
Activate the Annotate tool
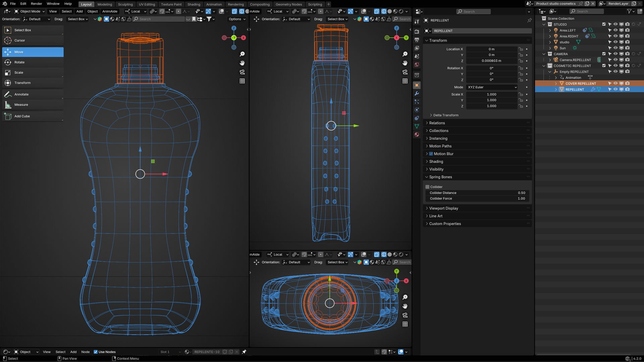[21, 95]
